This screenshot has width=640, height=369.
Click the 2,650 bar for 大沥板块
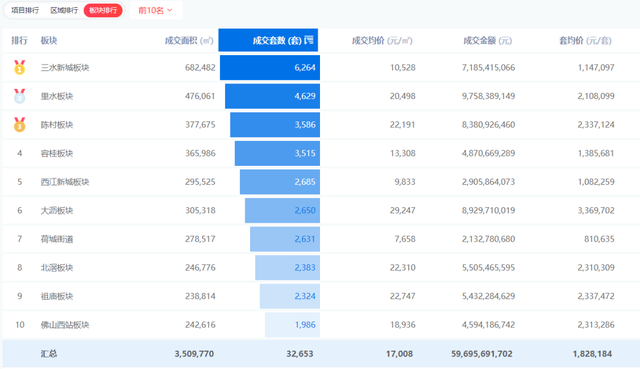pyautogui.click(x=282, y=210)
